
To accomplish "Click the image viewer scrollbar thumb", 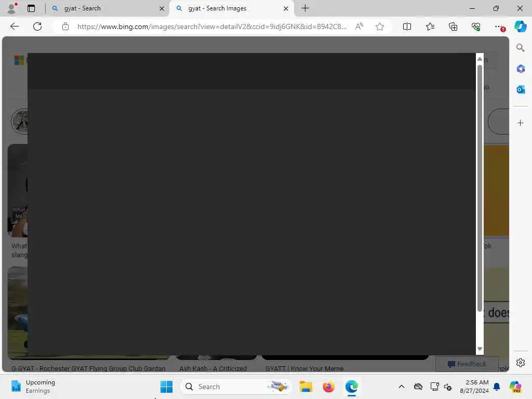I will (480, 188).
